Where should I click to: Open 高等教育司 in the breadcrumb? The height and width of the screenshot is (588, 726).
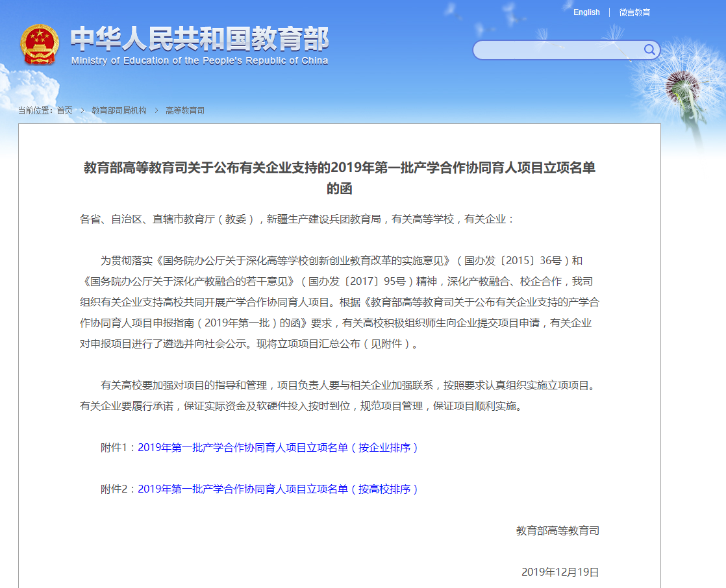pyautogui.click(x=184, y=110)
